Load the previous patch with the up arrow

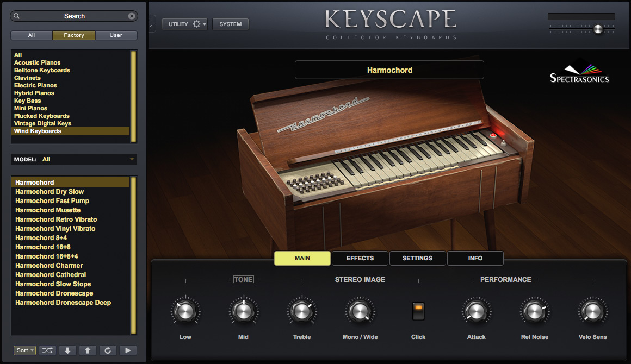pyautogui.click(x=88, y=350)
